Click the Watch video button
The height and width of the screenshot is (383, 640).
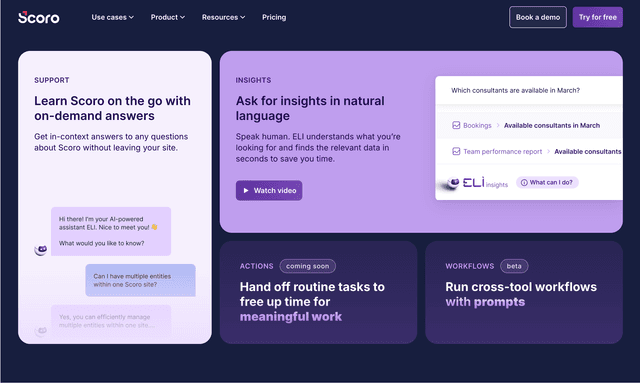[x=269, y=190]
